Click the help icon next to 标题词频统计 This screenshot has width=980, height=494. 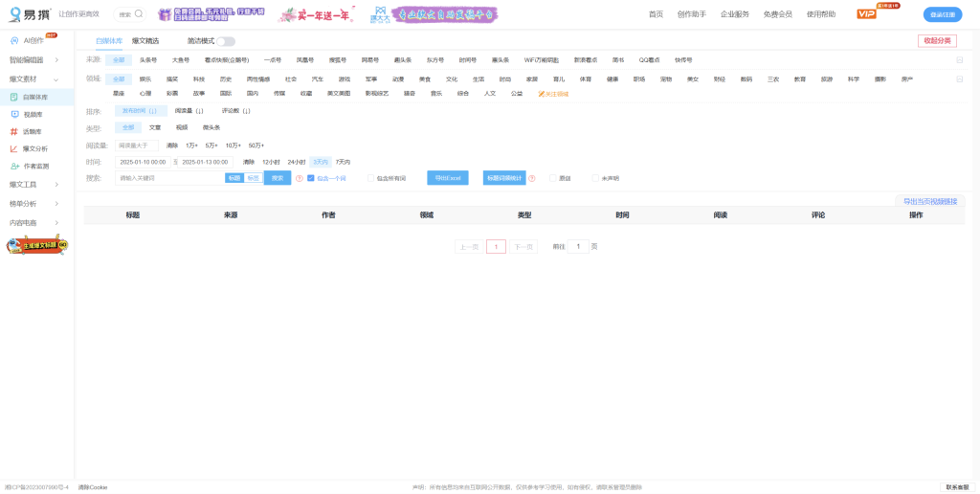(x=532, y=179)
